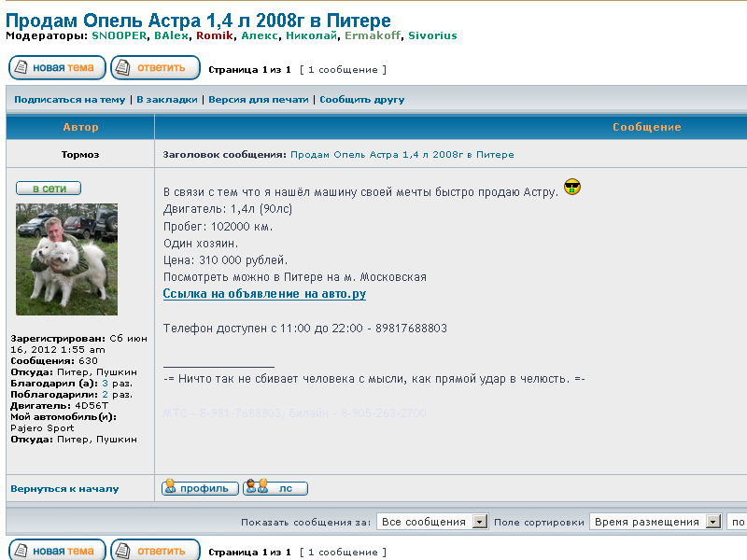Open the user's 'профиль' button
The image size is (747, 560).
pyautogui.click(x=200, y=488)
